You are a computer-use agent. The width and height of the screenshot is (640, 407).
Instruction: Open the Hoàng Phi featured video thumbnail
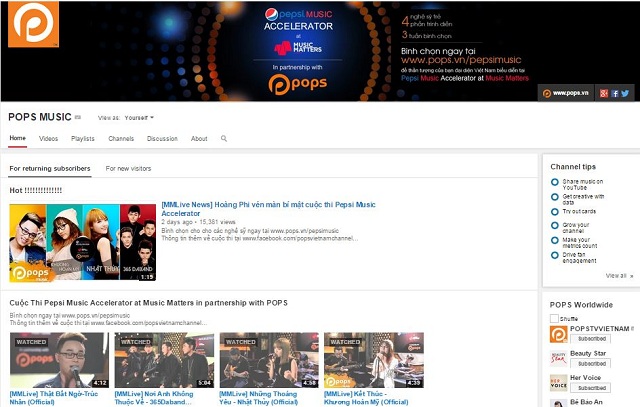tap(82, 242)
